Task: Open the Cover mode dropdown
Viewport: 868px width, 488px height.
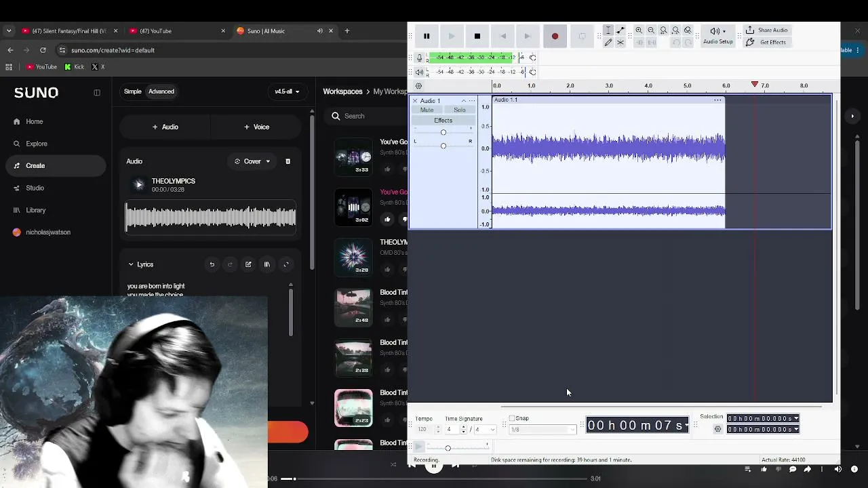Action: tap(252, 161)
